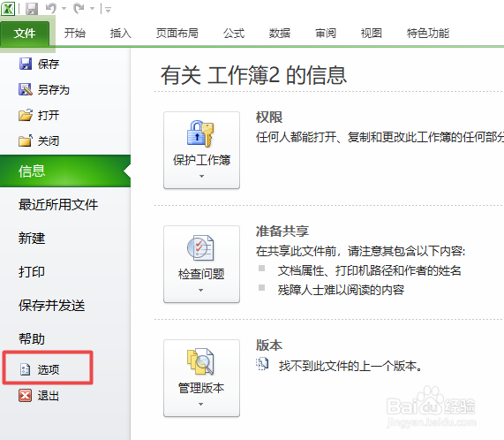Expand the 保护工作簿 dropdown arrow
Viewport: 504px width, 440px height.
pyautogui.click(x=201, y=176)
